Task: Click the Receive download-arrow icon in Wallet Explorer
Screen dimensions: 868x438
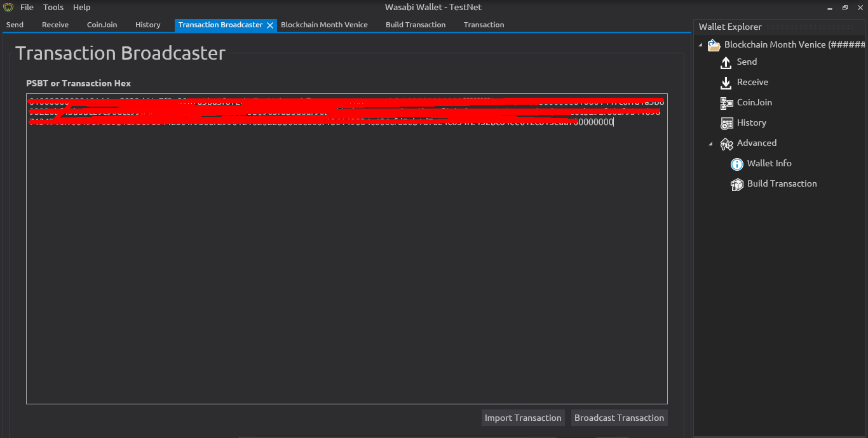Action: [x=726, y=83]
